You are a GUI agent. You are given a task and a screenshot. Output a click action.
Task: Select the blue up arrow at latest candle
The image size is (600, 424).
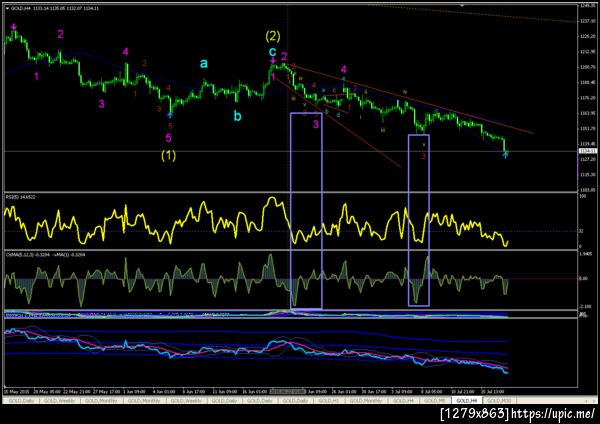tap(505, 155)
